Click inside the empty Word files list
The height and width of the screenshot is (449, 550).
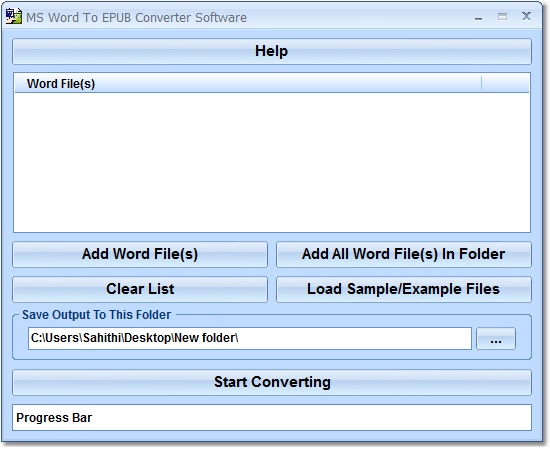pyautogui.click(x=272, y=162)
